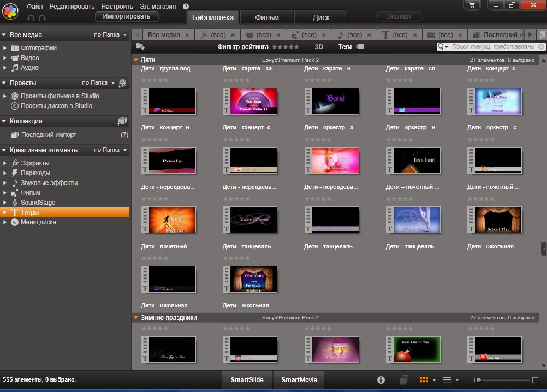Click the help question mark icon
Image resolution: width=547 pixels, height=392 pixels.
point(186,7)
